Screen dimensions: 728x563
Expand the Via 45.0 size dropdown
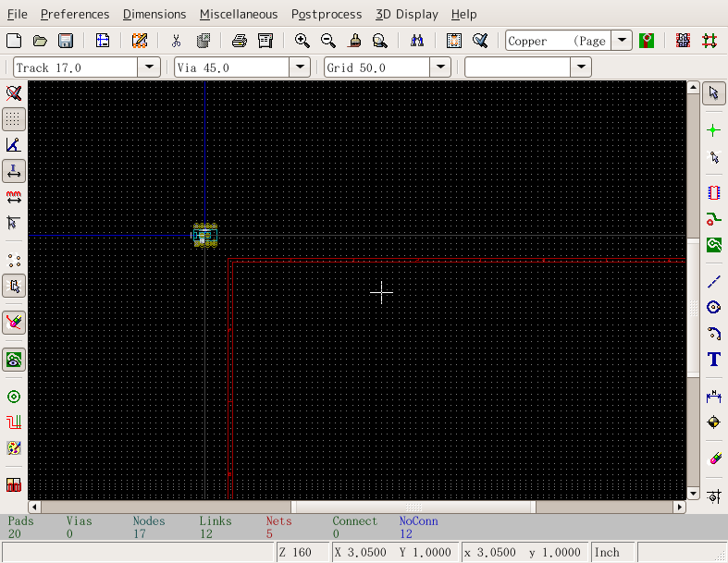tap(299, 67)
